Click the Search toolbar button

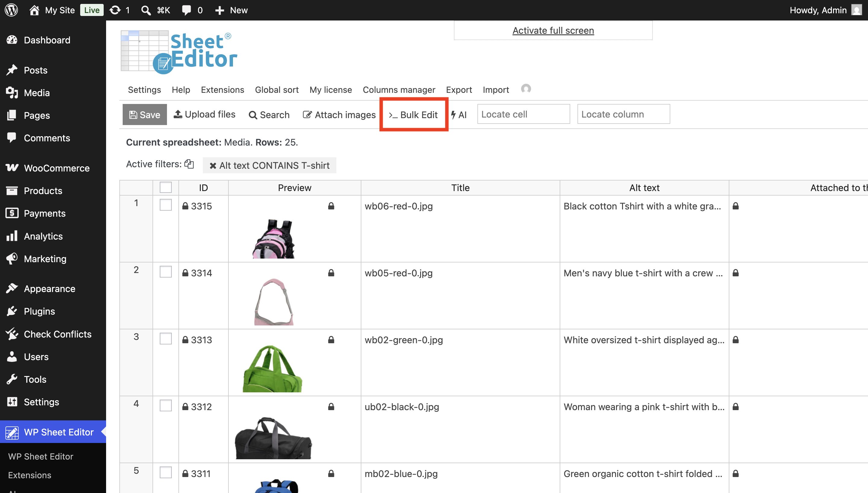click(269, 115)
